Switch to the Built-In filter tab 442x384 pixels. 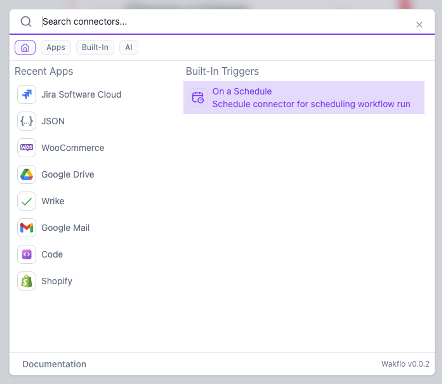pos(95,47)
